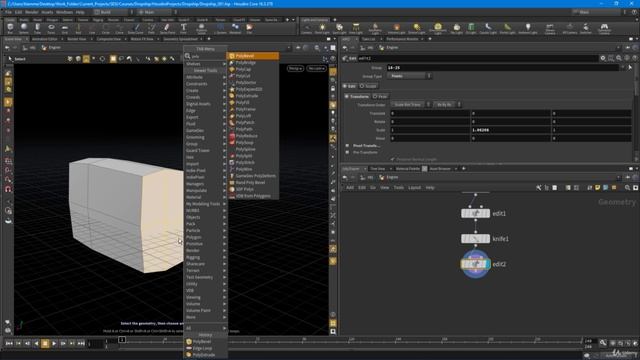Open the Group Type dropdown
Viewport: 640px width, 360px height.
[x=409, y=76]
